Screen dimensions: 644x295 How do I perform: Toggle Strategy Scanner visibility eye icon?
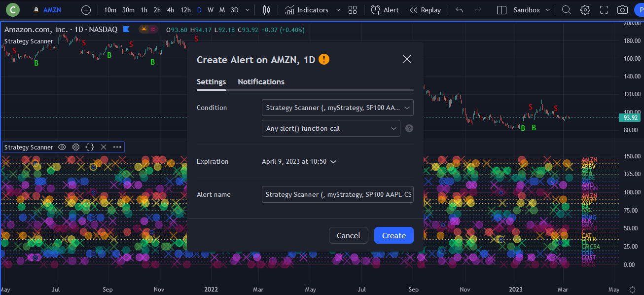(x=62, y=147)
